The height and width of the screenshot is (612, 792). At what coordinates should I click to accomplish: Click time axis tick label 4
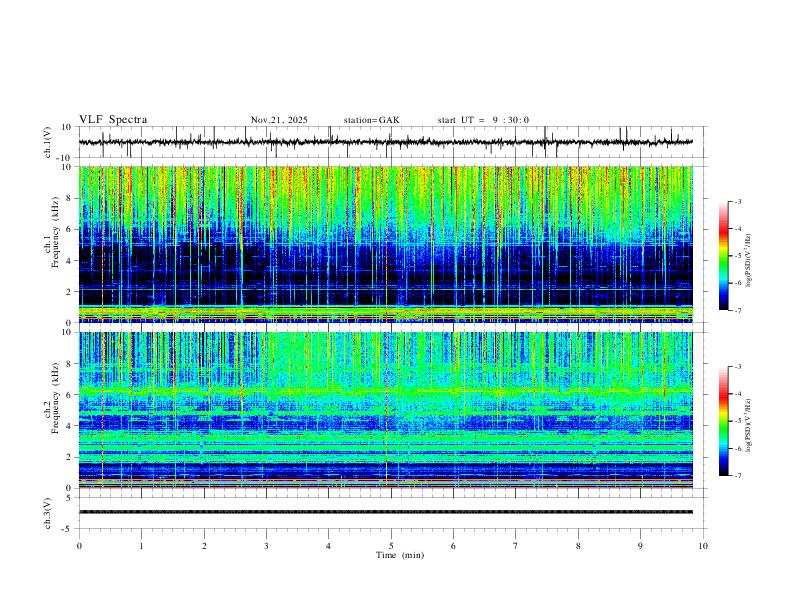[x=329, y=546]
